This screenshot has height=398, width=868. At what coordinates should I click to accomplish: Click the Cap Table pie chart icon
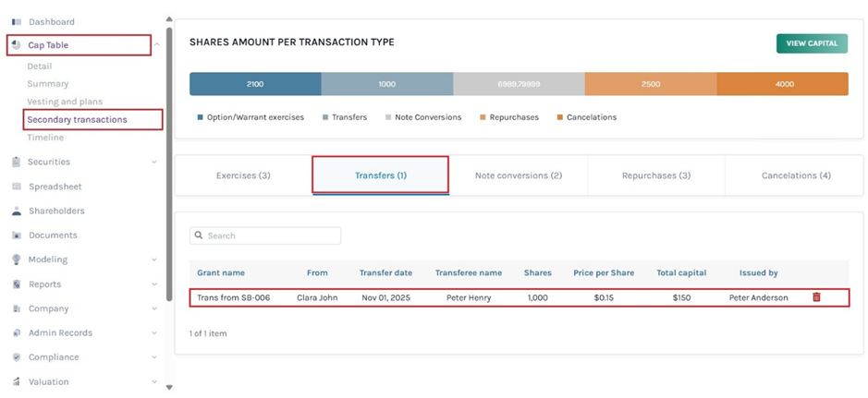point(17,44)
